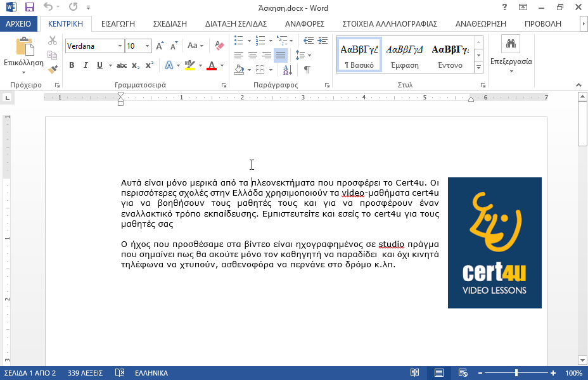Activate the Format Painter brush
588x380 pixels.
(x=53, y=69)
